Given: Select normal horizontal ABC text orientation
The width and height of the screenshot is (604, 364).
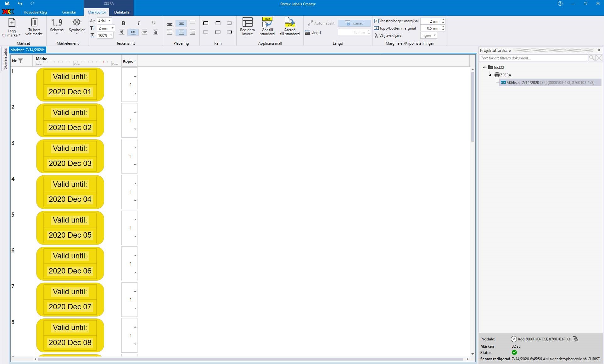Looking at the screenshot, I should 133,32.
